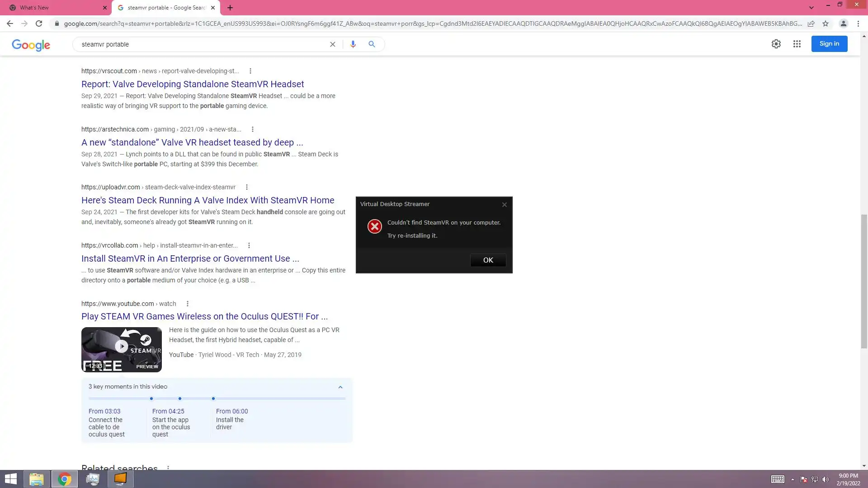Open more options for the uploadvr.com result

tap(247, 187)
